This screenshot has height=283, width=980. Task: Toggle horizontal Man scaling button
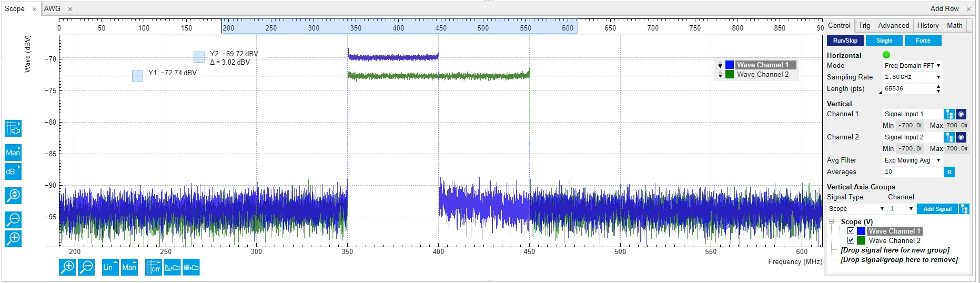(x=129, y=267)
